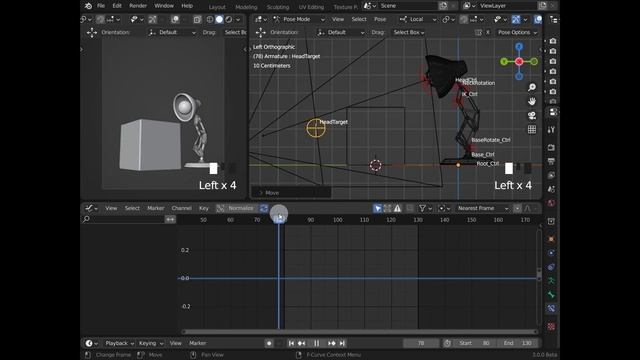The image size is (640, 360).
Task: Jump to next keyframe
Action: pos(331,343)
